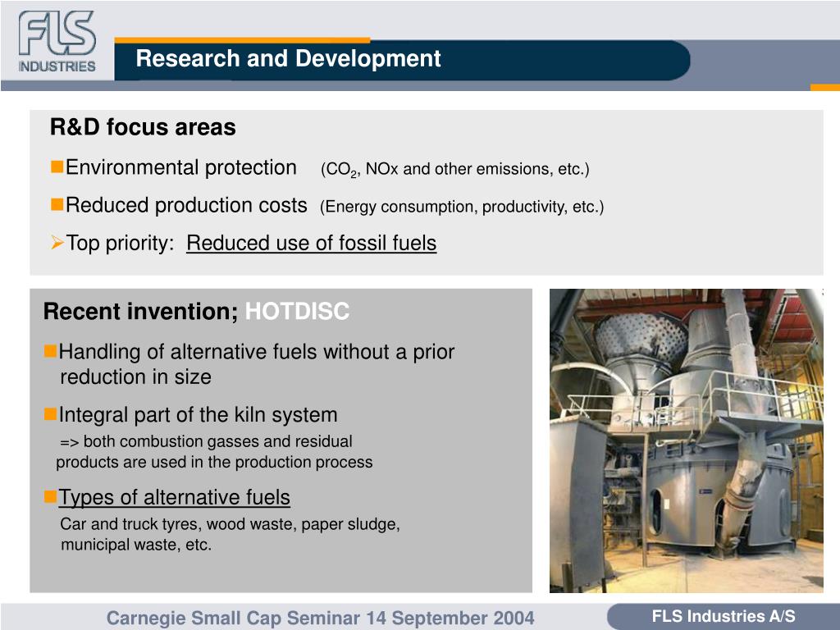
Task: Click the Research and Development title
Action: pyautogui.click(x=288, y=58)
